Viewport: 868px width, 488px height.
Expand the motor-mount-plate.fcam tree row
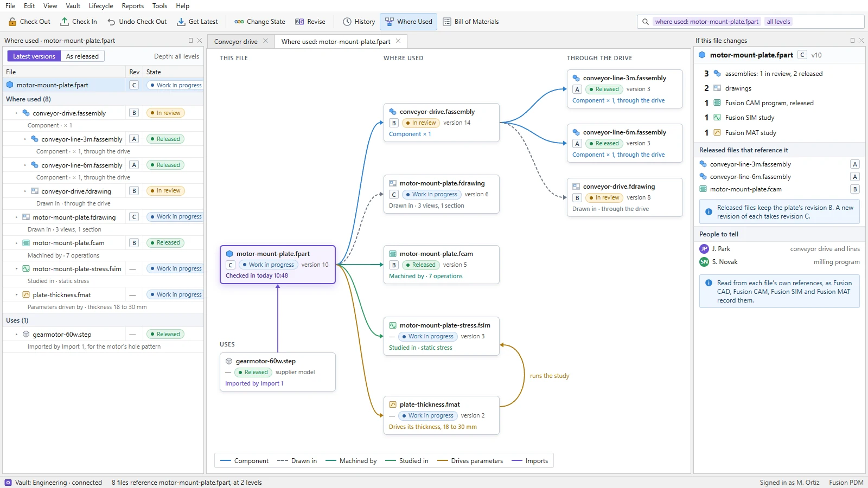click(16, 243)
